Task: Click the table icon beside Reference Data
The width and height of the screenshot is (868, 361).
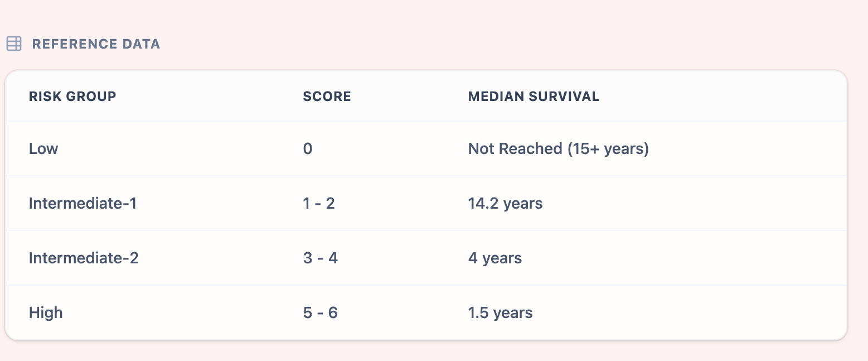Action: [x=14, y=44]
